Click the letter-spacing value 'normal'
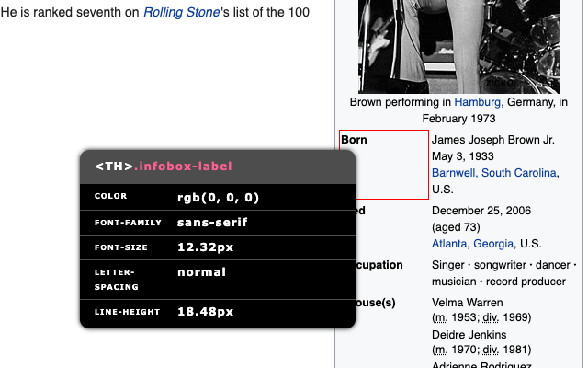 [201, 272]
